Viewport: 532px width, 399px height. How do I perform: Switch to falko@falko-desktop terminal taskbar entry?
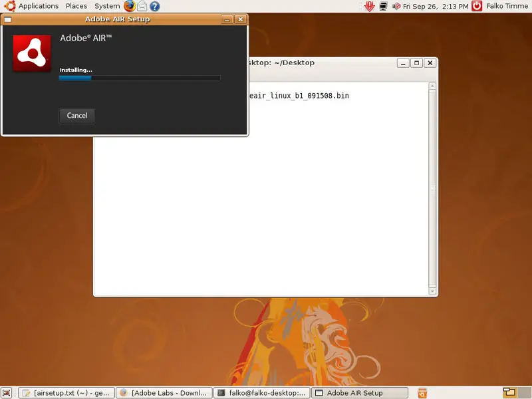click(261, 393)
